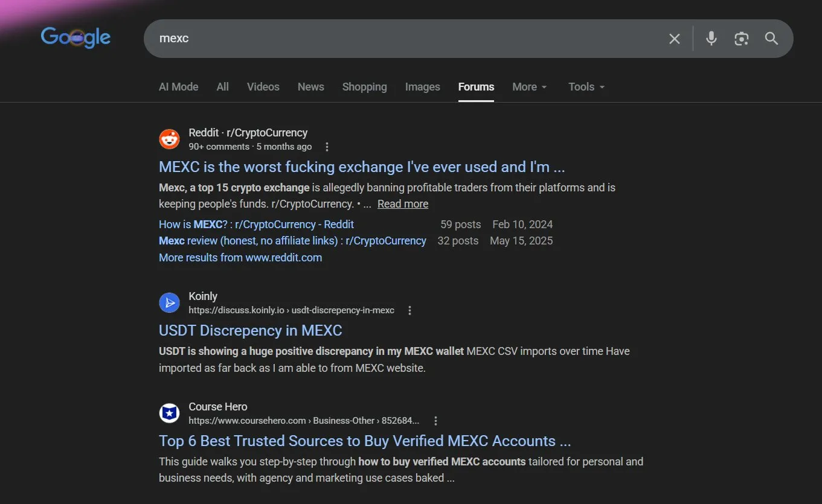Click the www.coursehero.com URL breadcrumb
822x504 pixels.
[x=304, y=421]
